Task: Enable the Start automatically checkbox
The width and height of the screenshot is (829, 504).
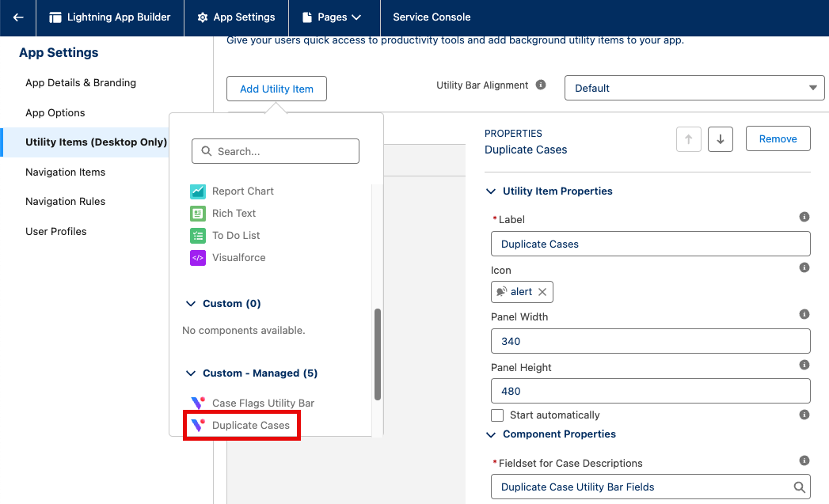Action: click(x=497, y=415)
